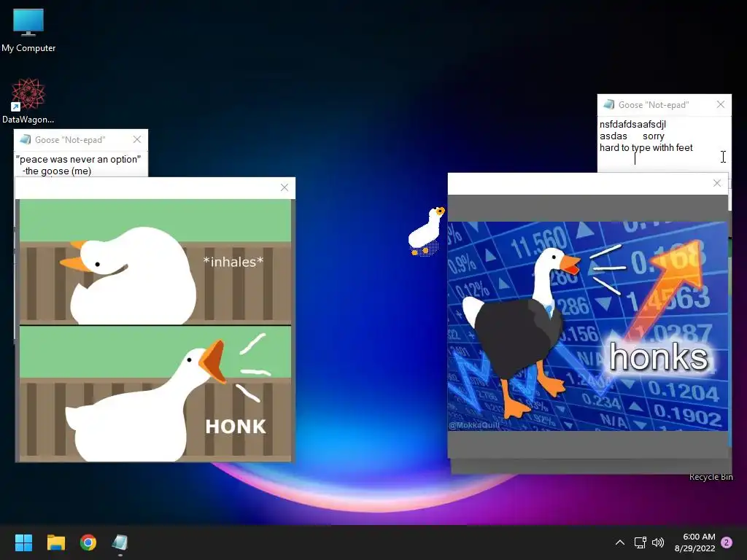Click the word "sorry" in the right notepad
Viewport: 747px width, 560px height.
click(654, 136)
